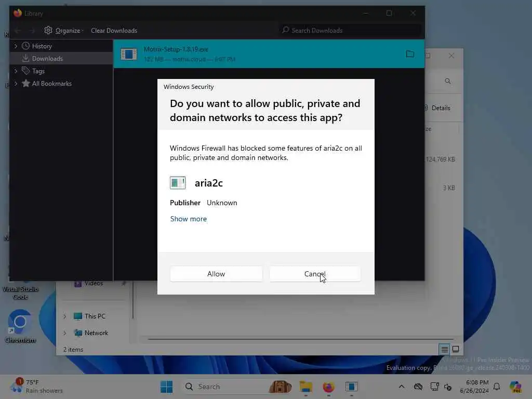Open File Explorer from taskbar
Image resolution: width=532 pixels, height=399 pixels.
[x=305, y=387]
